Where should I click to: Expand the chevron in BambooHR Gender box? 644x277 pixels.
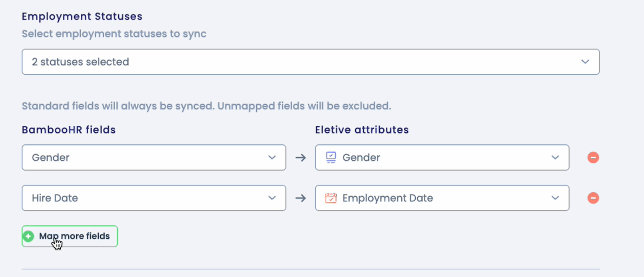(x=272, y=157)
